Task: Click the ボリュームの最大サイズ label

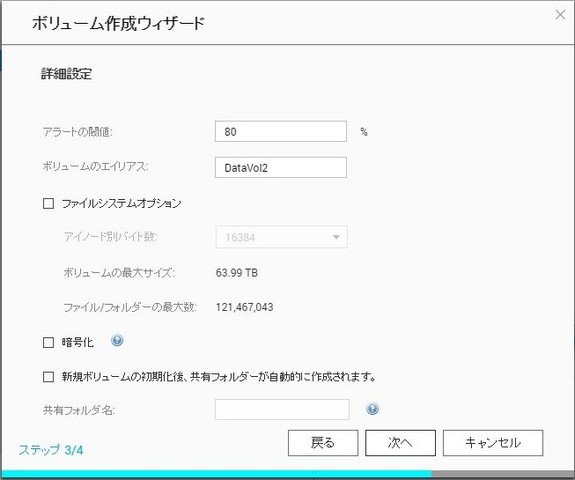Action: pos(119,273)
